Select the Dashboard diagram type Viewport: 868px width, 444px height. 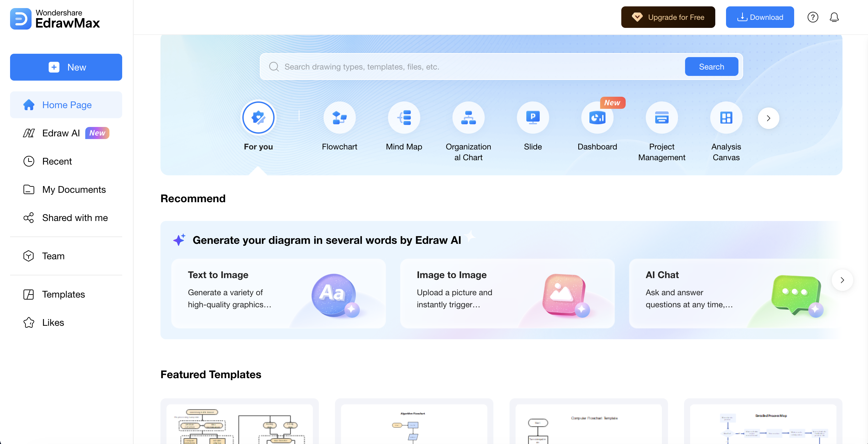pos(597,118)
